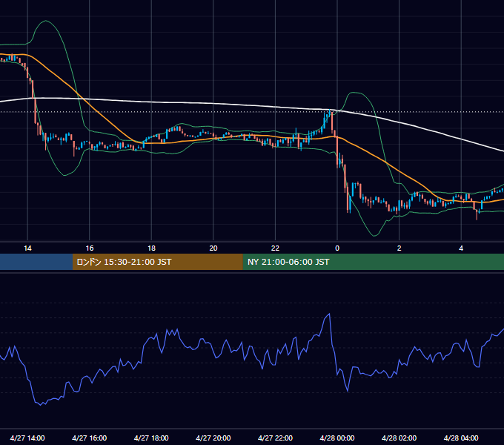Click the 4/27 20:00 date label
Viewport: 504px width, 445px height.
[213, 438]
